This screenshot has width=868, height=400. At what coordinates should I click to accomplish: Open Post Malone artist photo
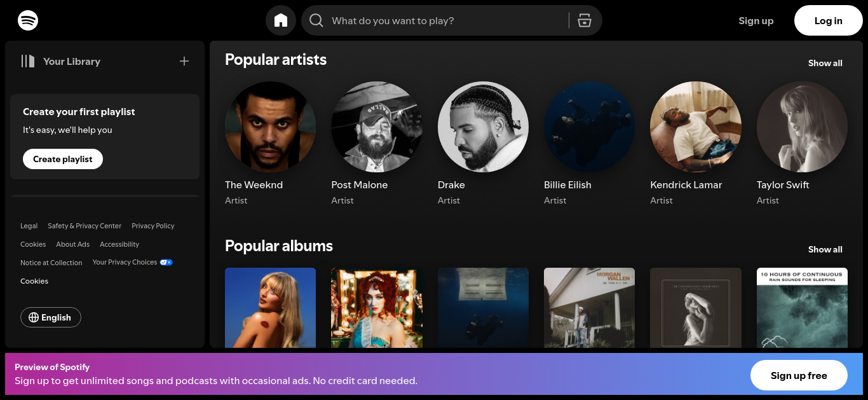377,127
